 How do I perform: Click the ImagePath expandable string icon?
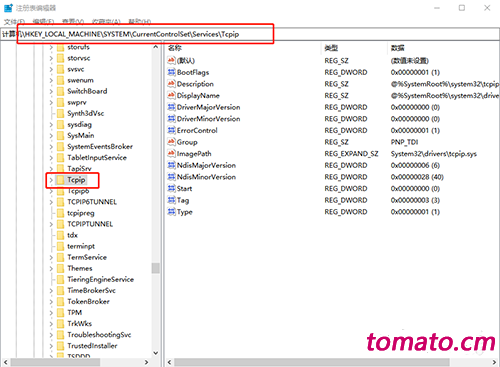pos(171,153)
